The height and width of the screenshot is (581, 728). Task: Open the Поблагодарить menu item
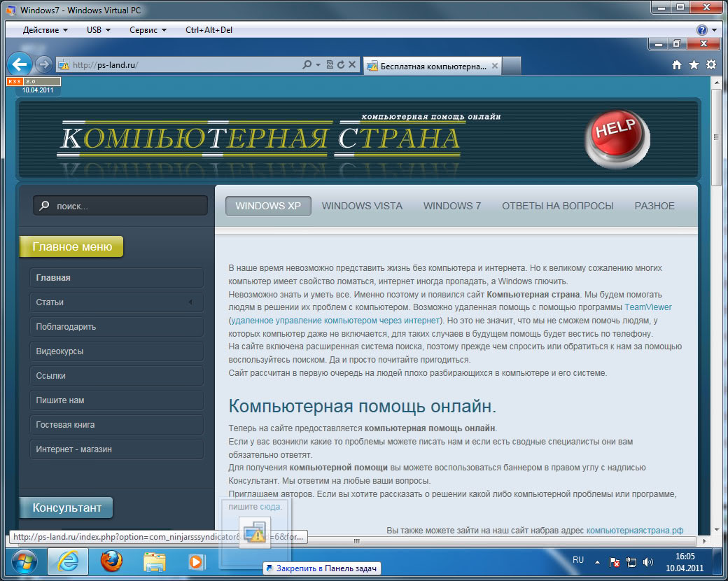(116, 327)
